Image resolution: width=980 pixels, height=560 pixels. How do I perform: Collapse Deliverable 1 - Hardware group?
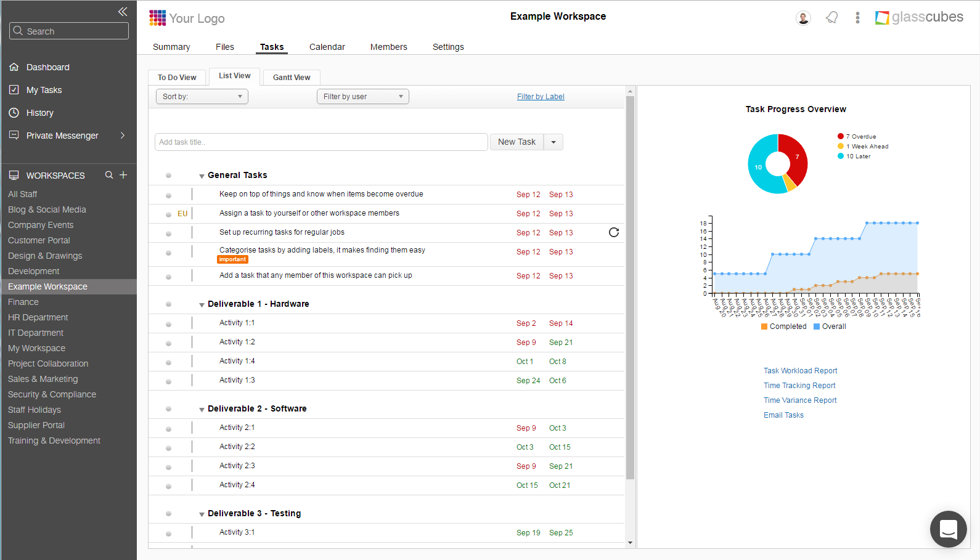click(202, 305)
